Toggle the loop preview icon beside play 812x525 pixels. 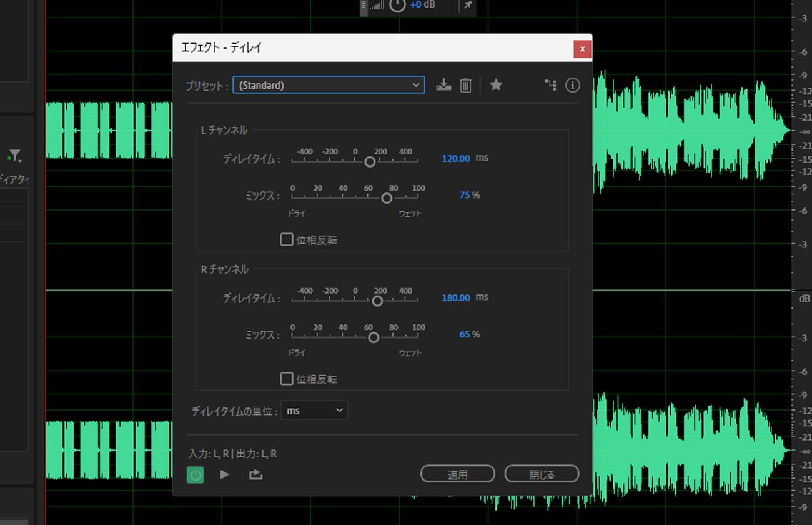pos(255,475)
